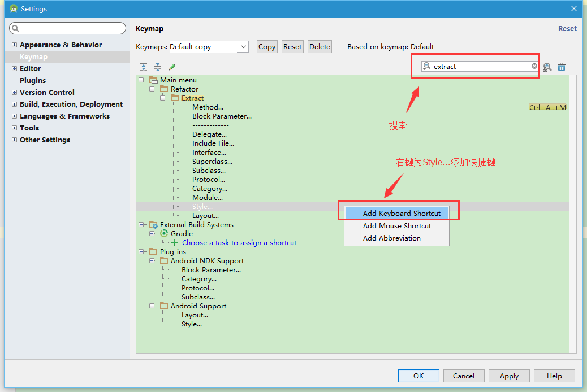Image resolution: width=587 pixels, height=392 pixels.
Task: Click the Collapse All tree icon
Action: tap(158, 67)
